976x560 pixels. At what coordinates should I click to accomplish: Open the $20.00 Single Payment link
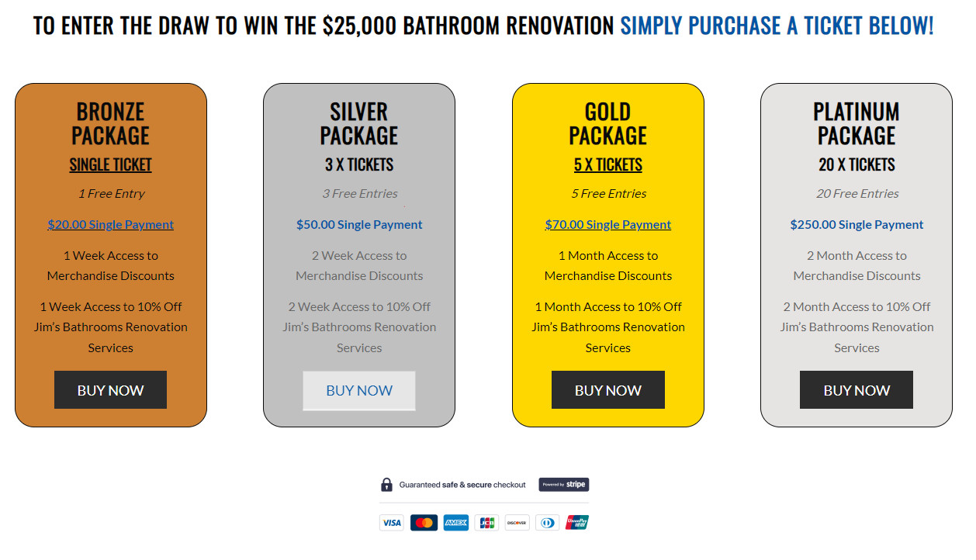(111, 225)
